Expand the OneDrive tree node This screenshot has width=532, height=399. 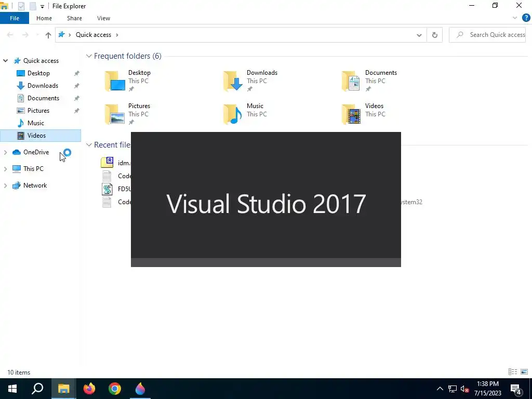point(5,152)
